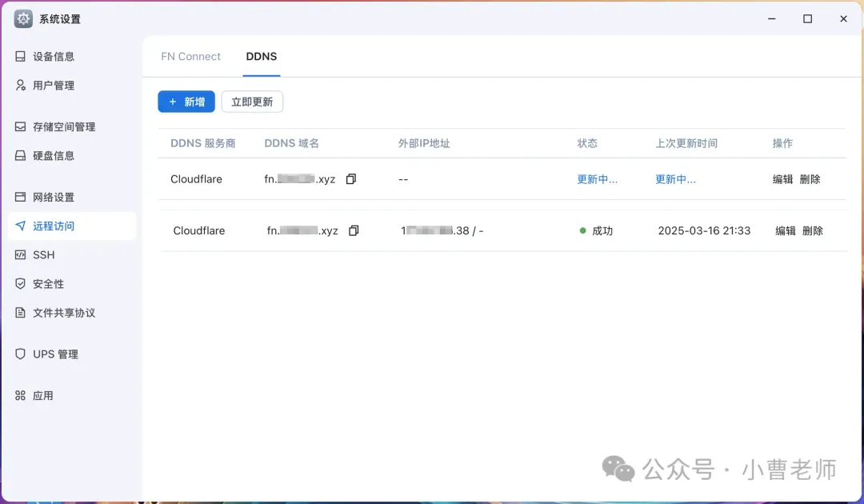Viewport: 864px width, 504px height.
Task: Click the 用户管理 user icon
Action: (21, 86)
